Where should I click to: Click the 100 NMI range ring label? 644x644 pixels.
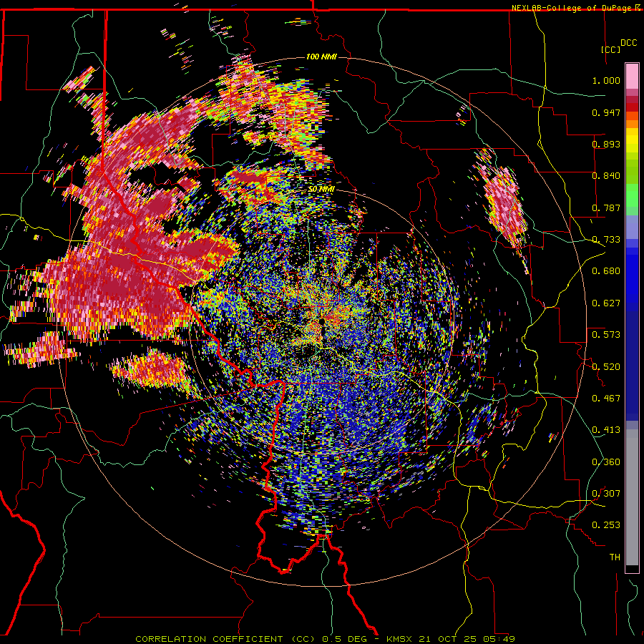click(x=321, y=57)
